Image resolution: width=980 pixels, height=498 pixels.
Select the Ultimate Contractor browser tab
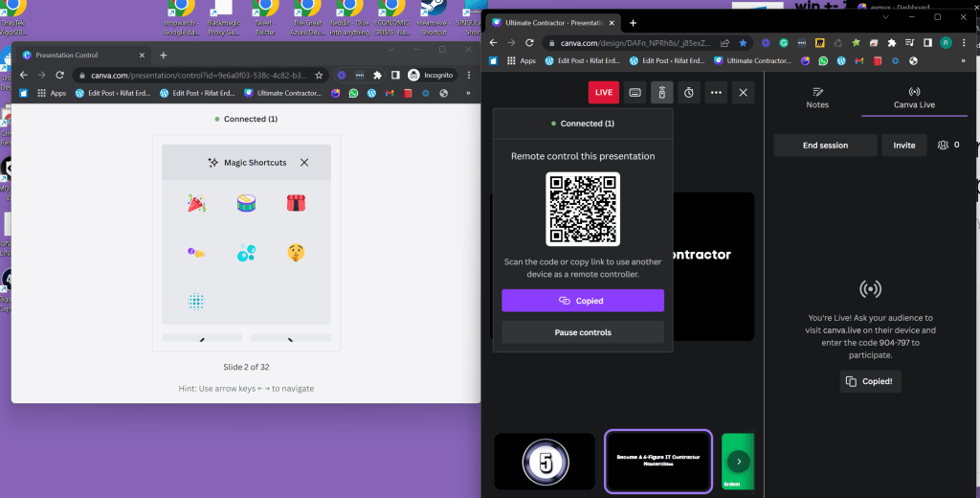click(x=554, y=23)
